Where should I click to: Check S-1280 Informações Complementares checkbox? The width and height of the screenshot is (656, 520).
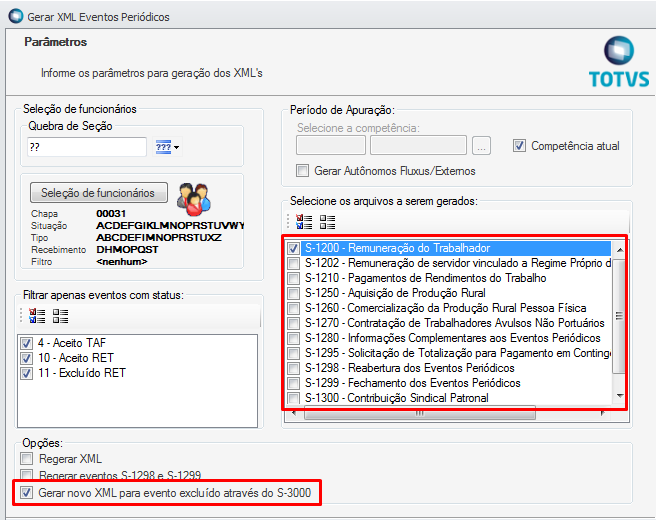click(293, 338)
